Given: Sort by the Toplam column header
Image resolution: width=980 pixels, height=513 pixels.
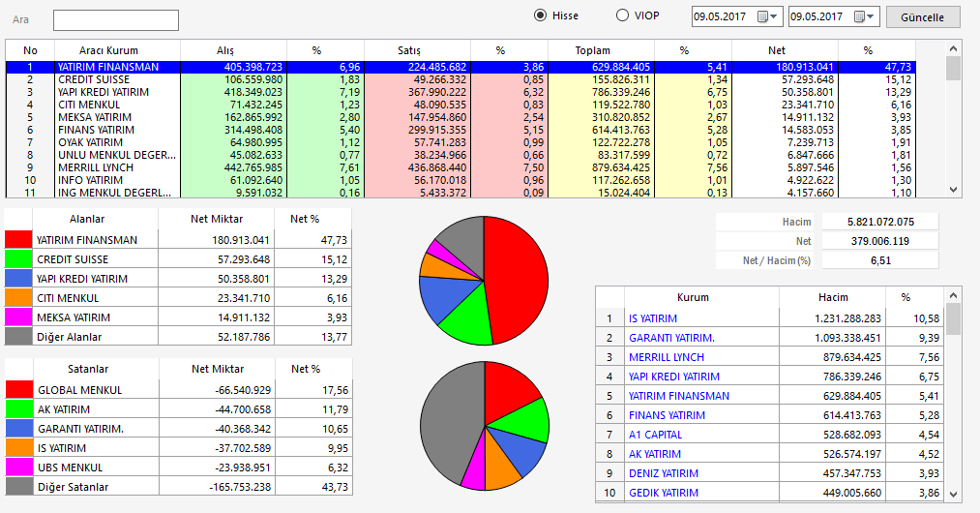Looking at the screenshot, I should coord(601,50).
